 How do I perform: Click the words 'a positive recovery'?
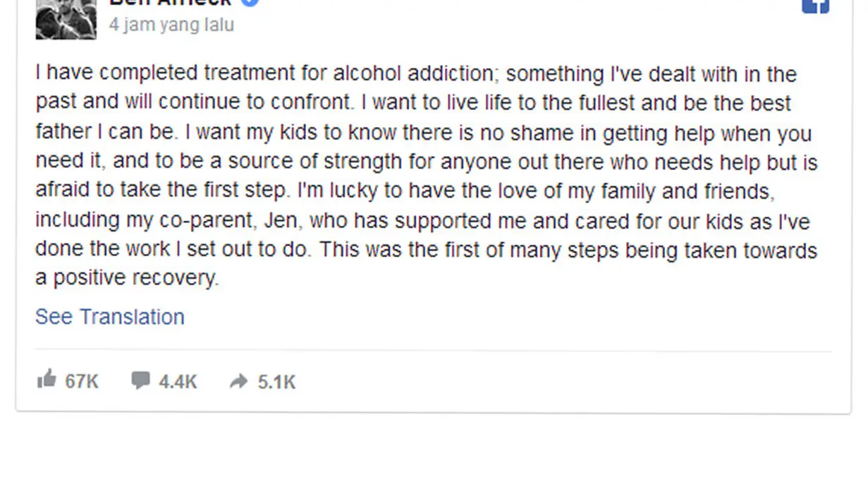127,278
